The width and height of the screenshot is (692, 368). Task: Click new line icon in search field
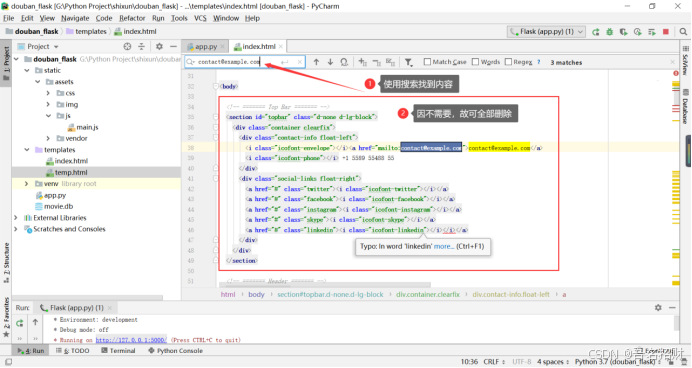pos(285,62)
